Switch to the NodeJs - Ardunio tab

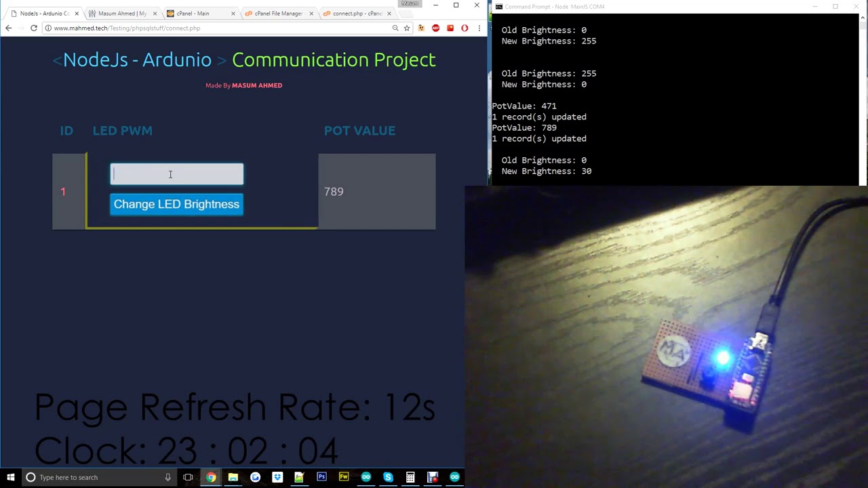(44, 14)
